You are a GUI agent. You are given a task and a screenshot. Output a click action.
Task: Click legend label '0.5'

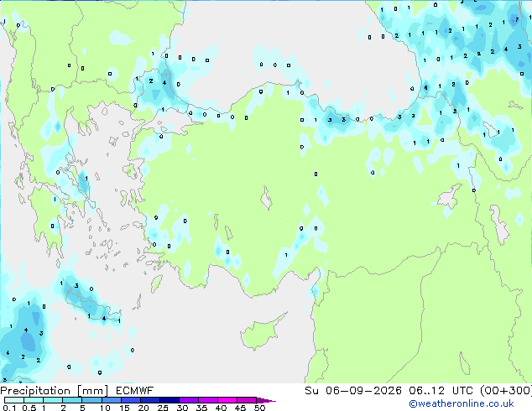click(x=29, y=408)
